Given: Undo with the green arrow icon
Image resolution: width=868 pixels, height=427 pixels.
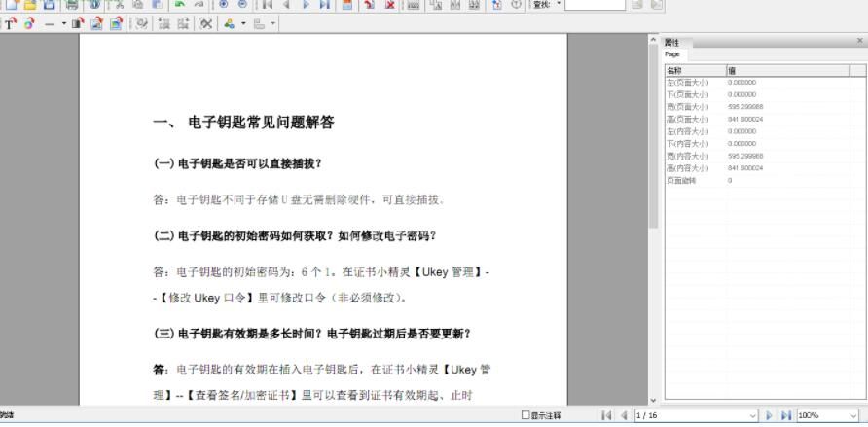Looking at the screenshot, I should [179, 5].
